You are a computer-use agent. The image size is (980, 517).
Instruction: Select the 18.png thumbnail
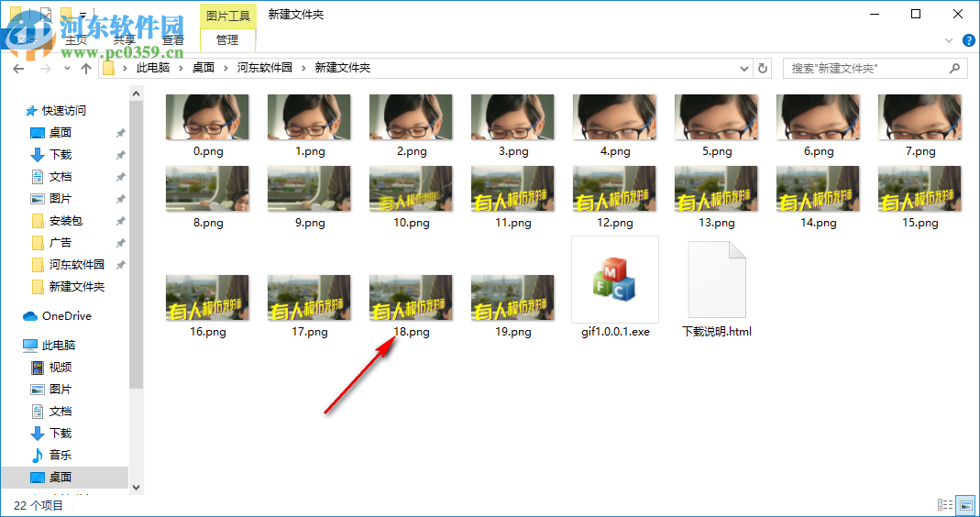click(x=411, y=298)
